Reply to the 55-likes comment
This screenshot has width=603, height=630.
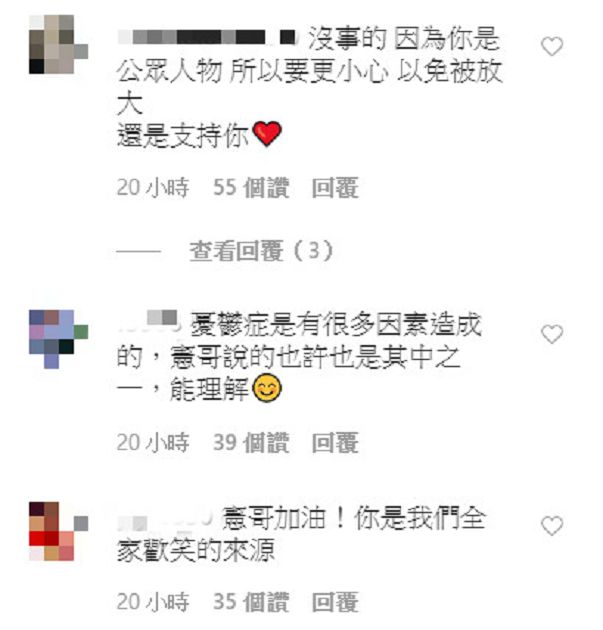(x=335, y=188)
